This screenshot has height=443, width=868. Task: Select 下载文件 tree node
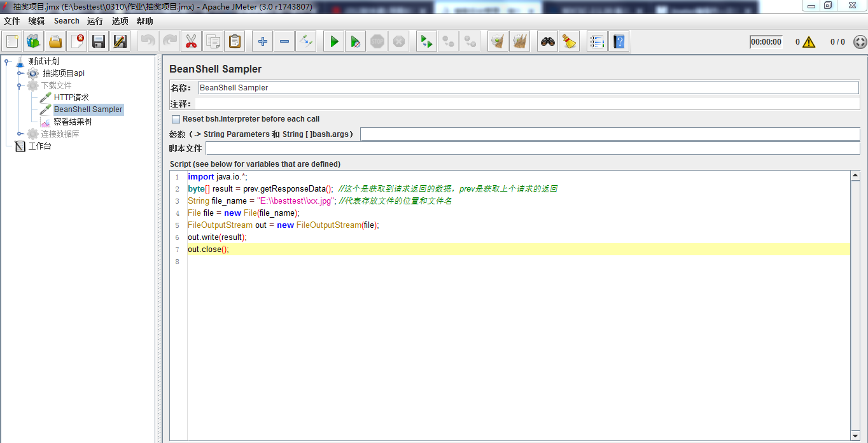click(57, 85)
